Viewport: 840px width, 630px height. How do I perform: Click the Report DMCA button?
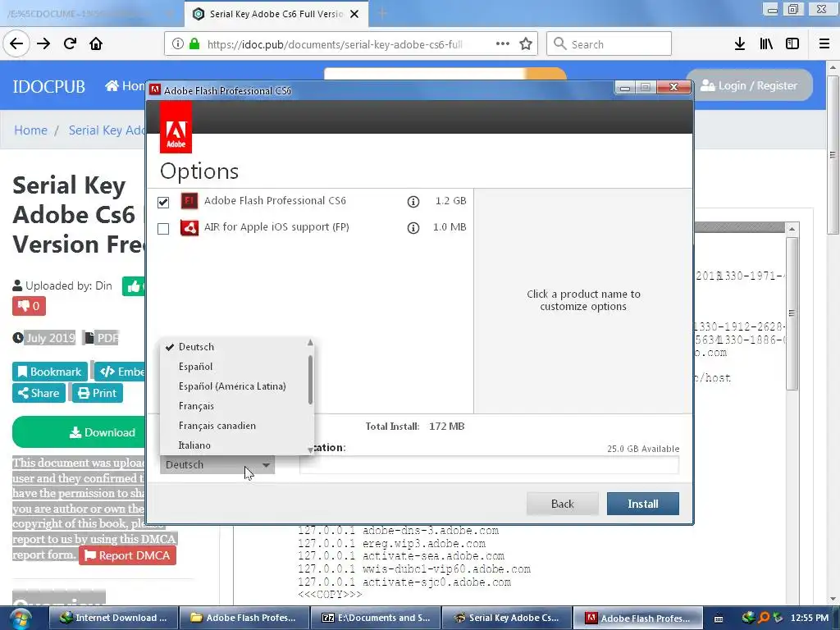coord(127,555)
